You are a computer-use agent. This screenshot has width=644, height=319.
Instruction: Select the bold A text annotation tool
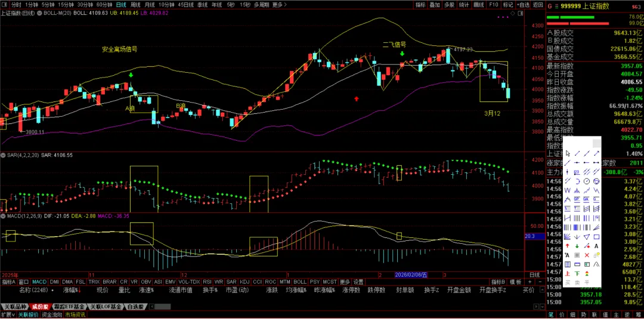click(596, 246)
